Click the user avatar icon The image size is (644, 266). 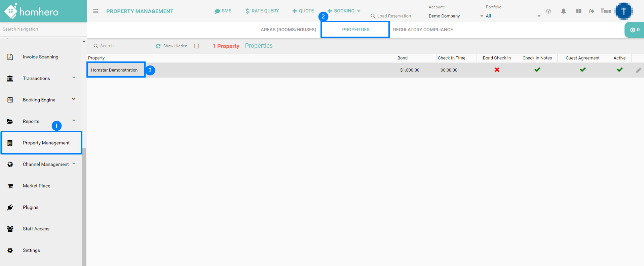click(623, 11)
